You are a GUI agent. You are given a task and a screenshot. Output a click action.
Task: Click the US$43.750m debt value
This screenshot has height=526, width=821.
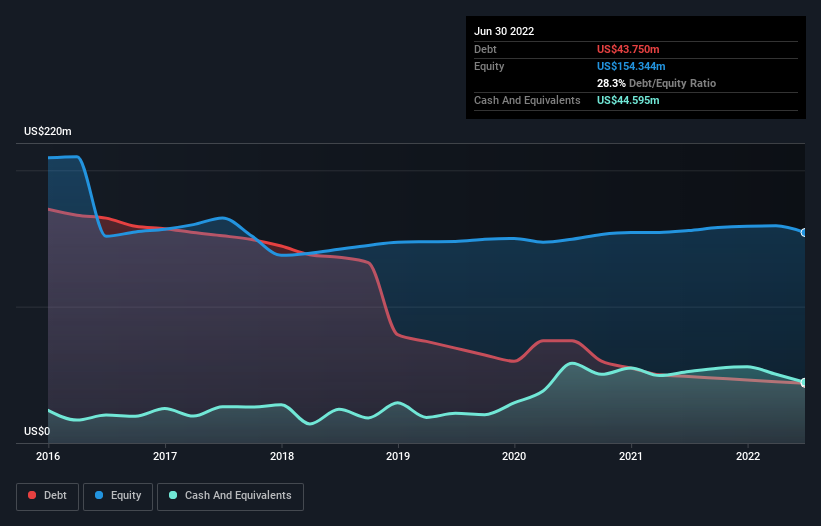(x=628, y=49)
